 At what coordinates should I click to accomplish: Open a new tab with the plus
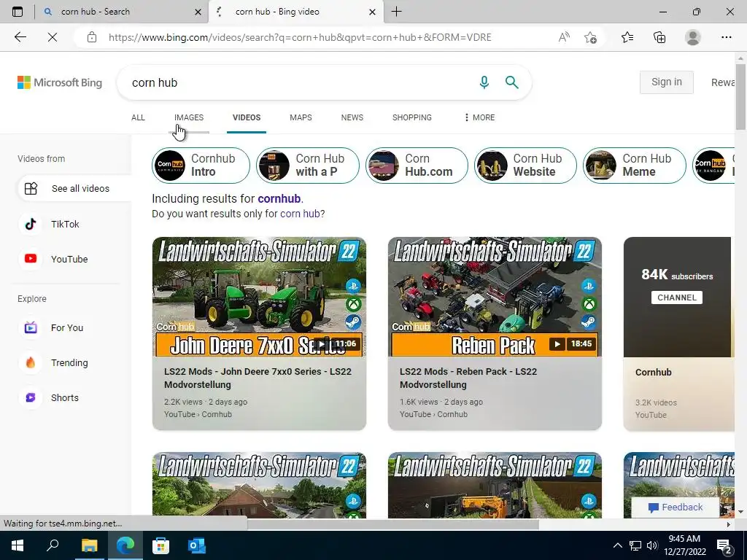click(396, 12)
